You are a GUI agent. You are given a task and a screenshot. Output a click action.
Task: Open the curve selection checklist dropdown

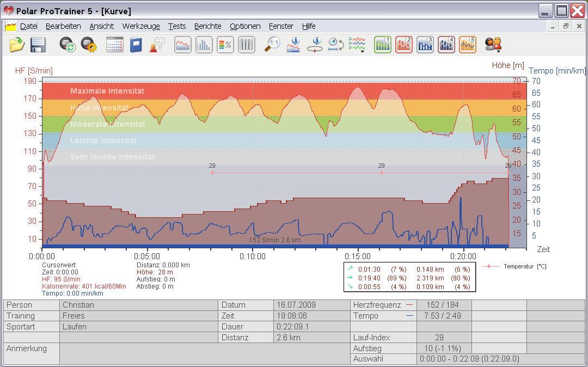(357, 45)
